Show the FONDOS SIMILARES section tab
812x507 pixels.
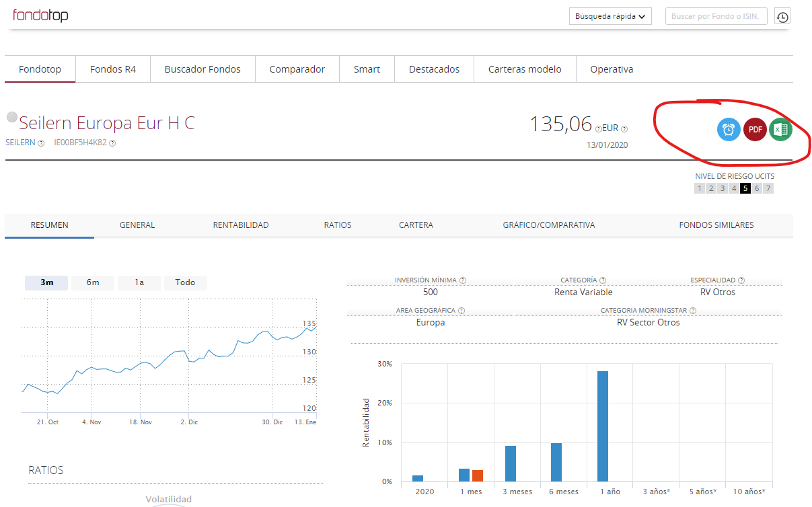point(716,225)
